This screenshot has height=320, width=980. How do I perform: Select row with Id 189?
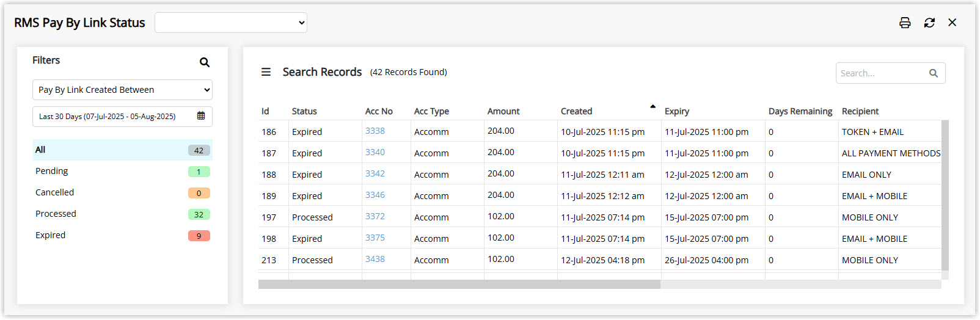click(x=600, y=195)
